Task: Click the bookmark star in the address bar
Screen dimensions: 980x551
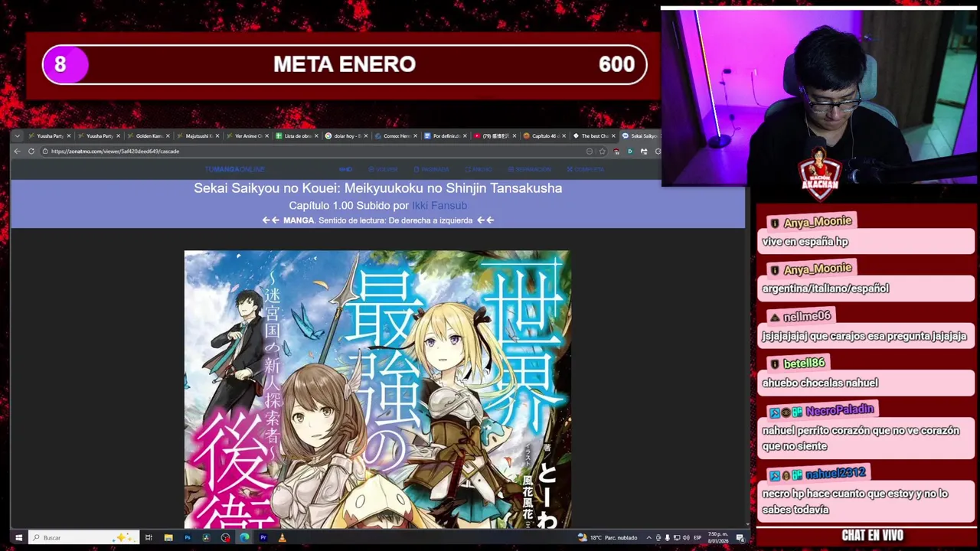Action: point(602,152)
